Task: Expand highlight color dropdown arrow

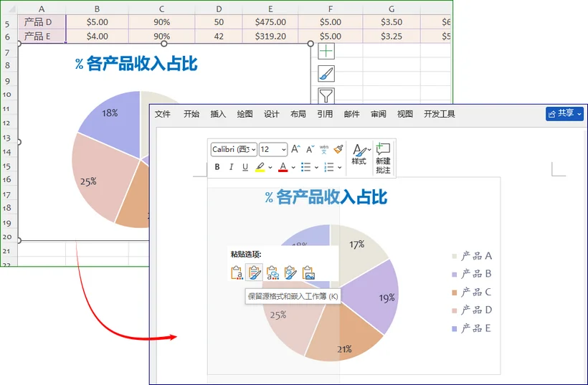Action: (x=270, y=168)
